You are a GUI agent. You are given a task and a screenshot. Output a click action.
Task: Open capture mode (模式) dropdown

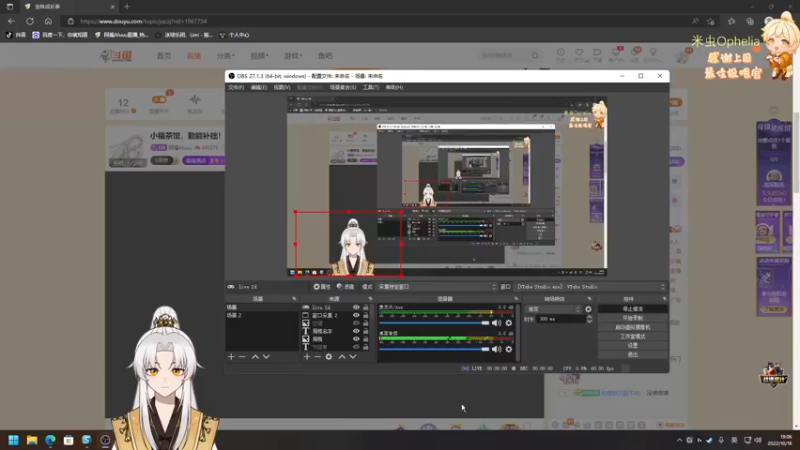[x=436, y=287]
